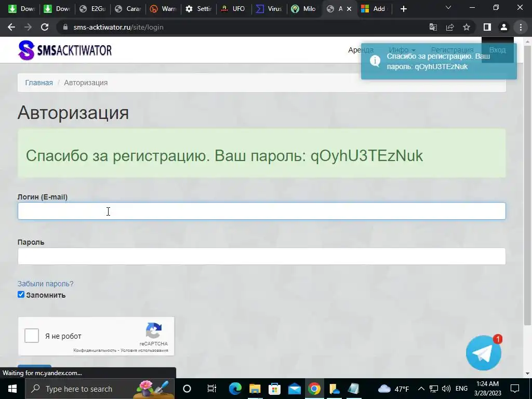Image resolution: width=532 pixels, height=399 pixels.
Task: Click green registration success message
Action: point(262,153)
